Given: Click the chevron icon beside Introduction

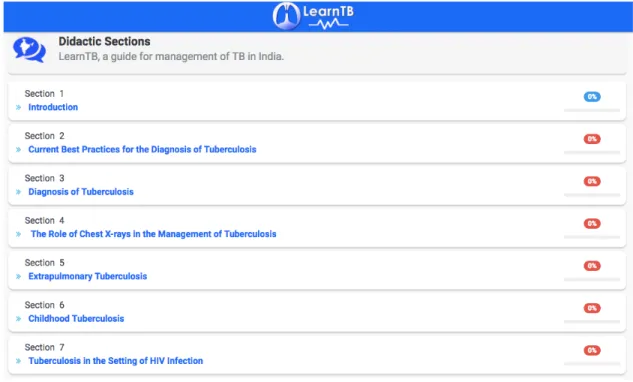Looking at the screenshot, I should tap(19, 107).
